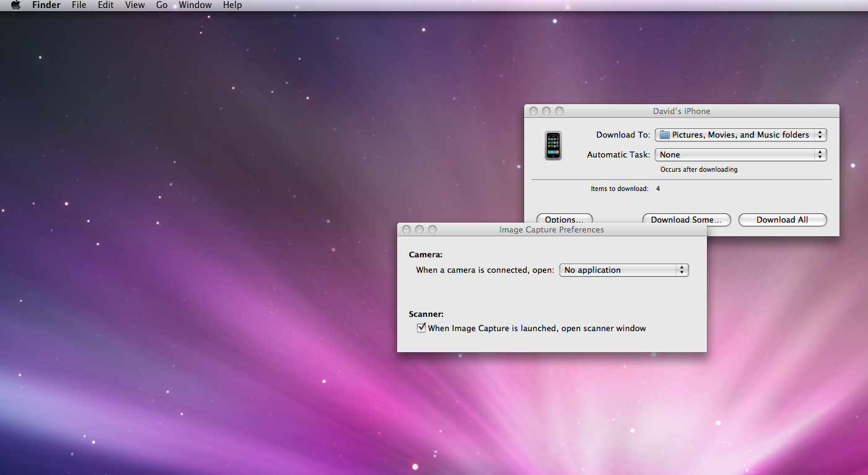The image size is (868, 475).
Task: Open the camera connected application dropdown
Action: [x=624, y=270]
